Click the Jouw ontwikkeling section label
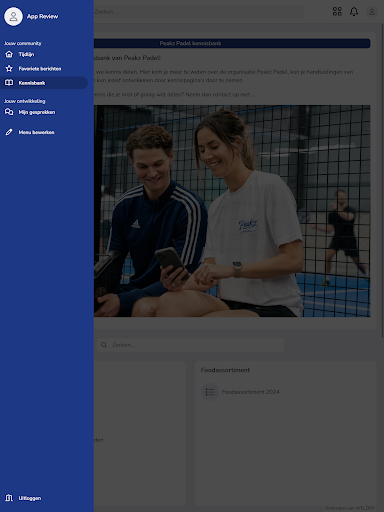 25,101
